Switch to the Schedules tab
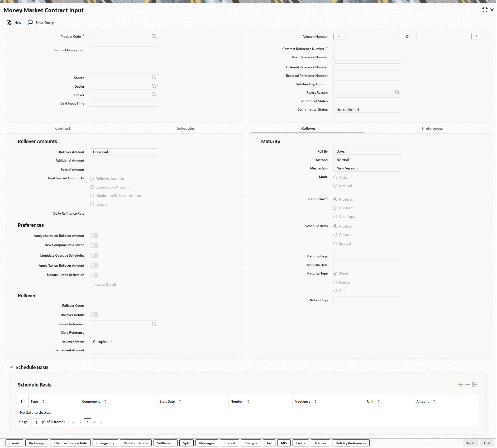The height and width of the screenshot is (448, 497). coord(186,128)
